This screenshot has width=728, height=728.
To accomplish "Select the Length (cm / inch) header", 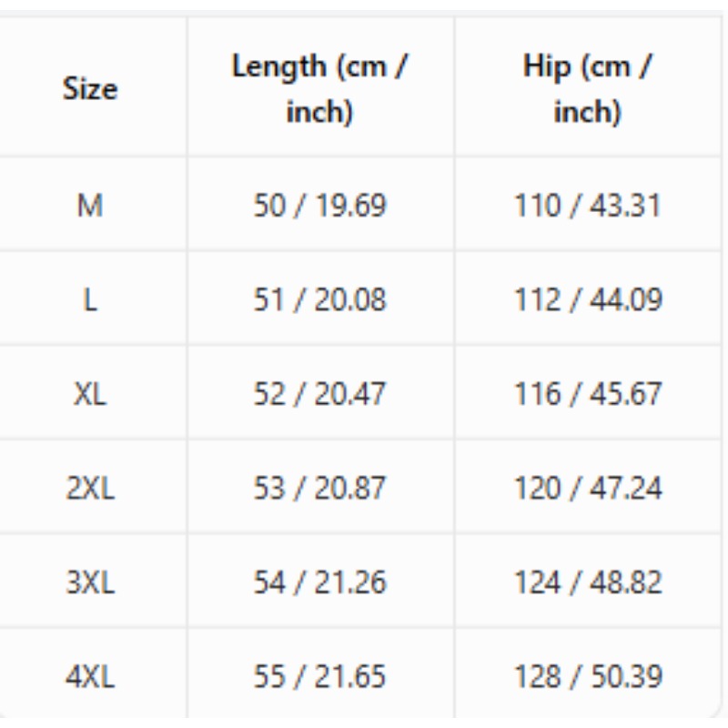I will pyautogui.click(x=320, y=88).
